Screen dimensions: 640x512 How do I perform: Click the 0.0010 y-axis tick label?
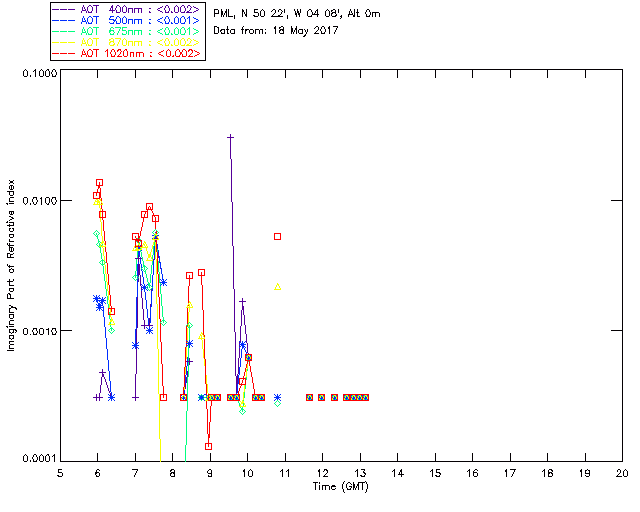(x=37, y=331)
